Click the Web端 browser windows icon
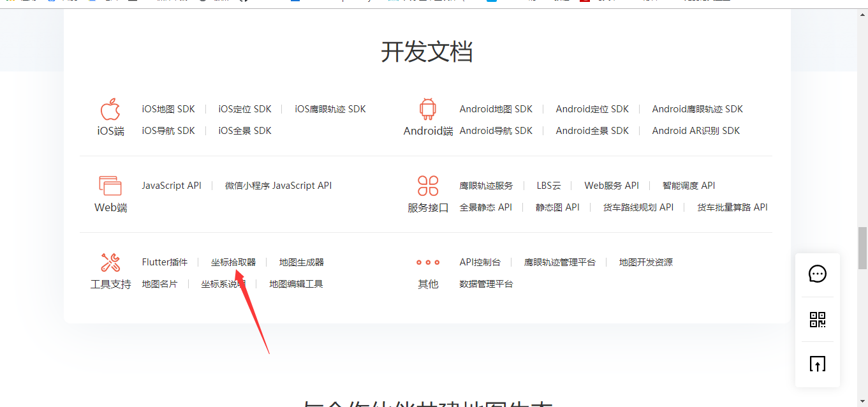Viewport: 868px width, 407px height. point(110,186)
